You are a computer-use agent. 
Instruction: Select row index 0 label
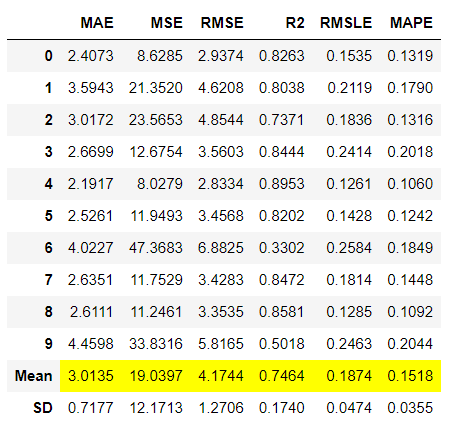(x=49, y=56)
